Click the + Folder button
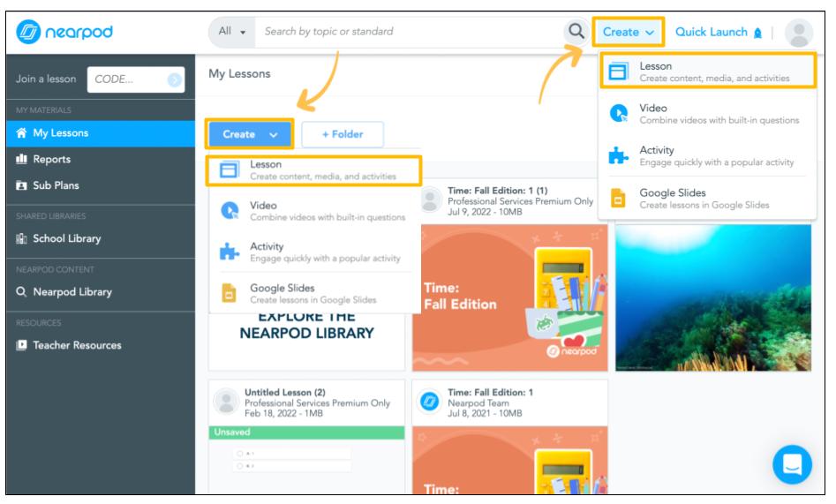The height and width of the screenshot is (504, 836). click(342, 134)
